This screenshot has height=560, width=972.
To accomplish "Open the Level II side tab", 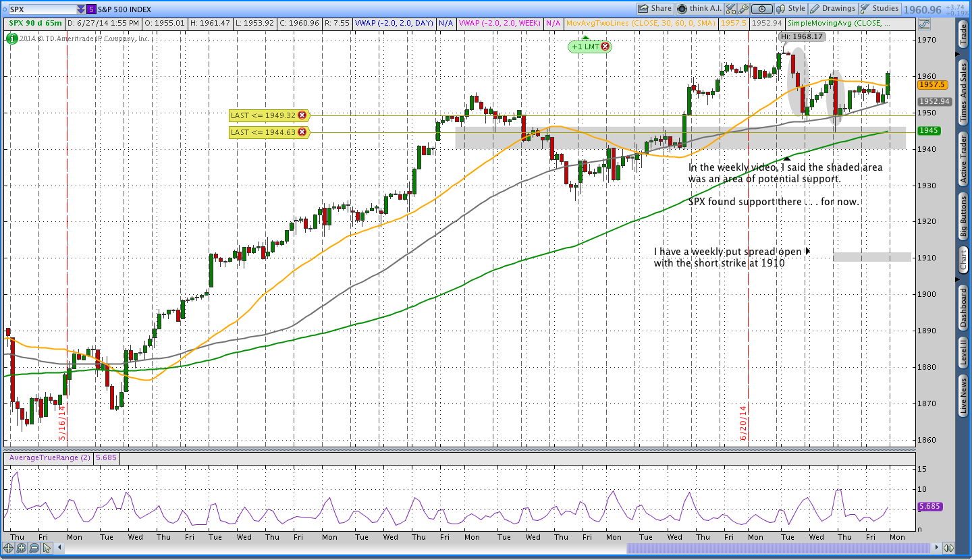I will coord(963,353).
